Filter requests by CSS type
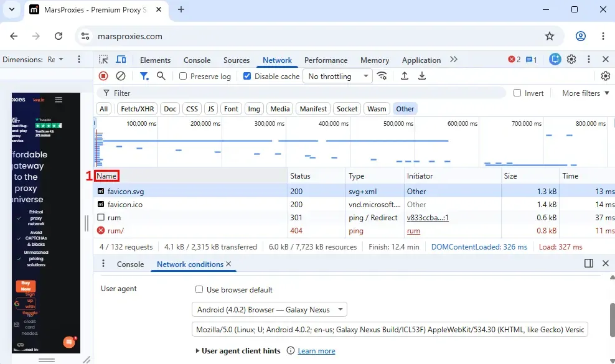 pos(192,109)
